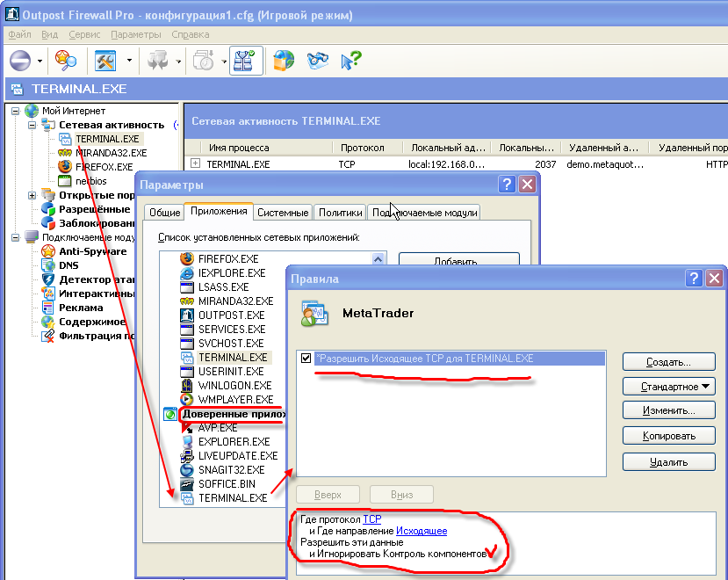Switch to the Подключаемые модули tab
The width and height of the screenshot is (728, 580).
[x=424, y=213]
